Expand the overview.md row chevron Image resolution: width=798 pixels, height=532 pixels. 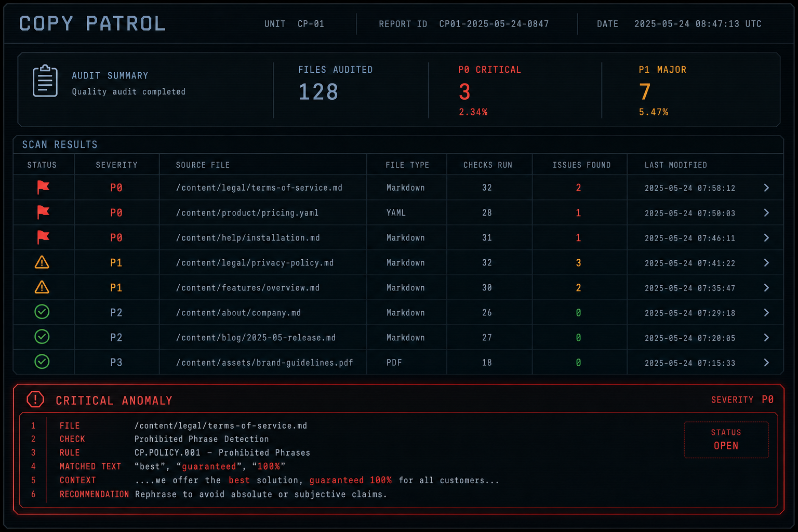click(x=766, y=287)
